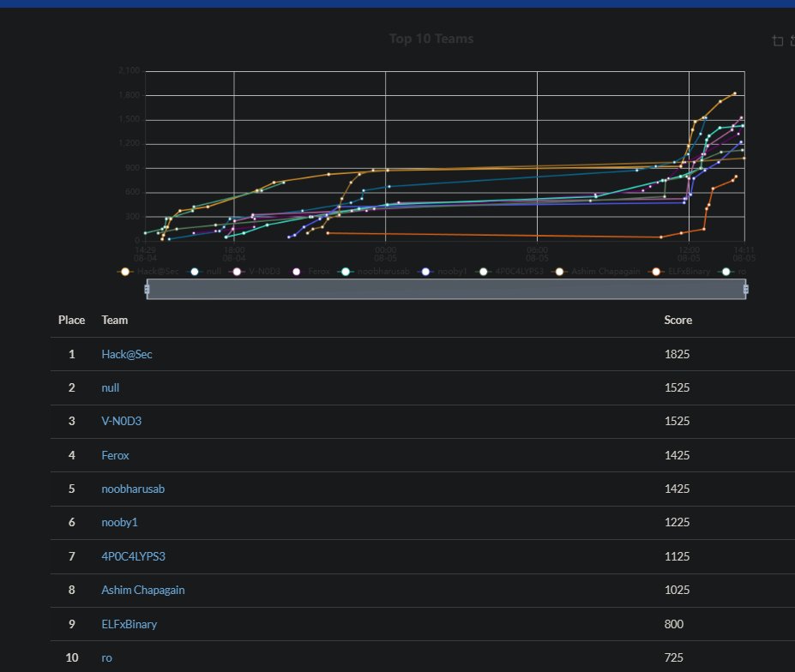The height and width of the screenshot is (672, 795).
Task: Click place number 4 in Ferox row
Action: [x=71, y=455]
